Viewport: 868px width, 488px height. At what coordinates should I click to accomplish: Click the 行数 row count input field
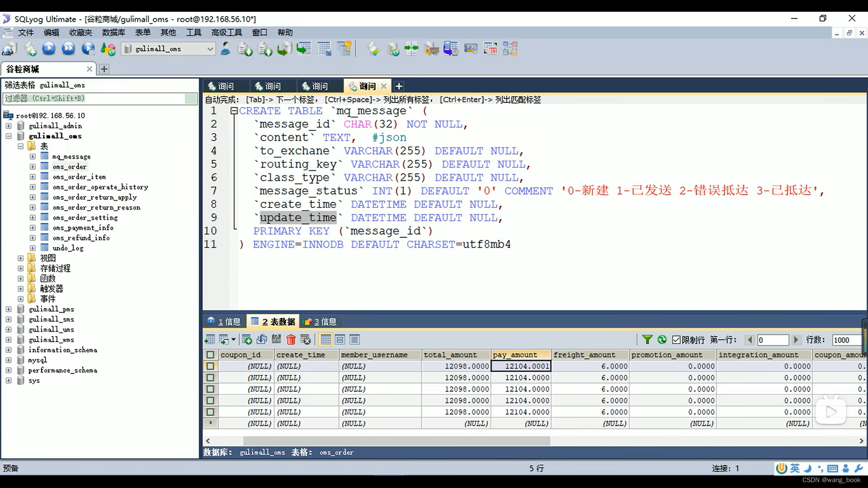click(x=847, y=340)
